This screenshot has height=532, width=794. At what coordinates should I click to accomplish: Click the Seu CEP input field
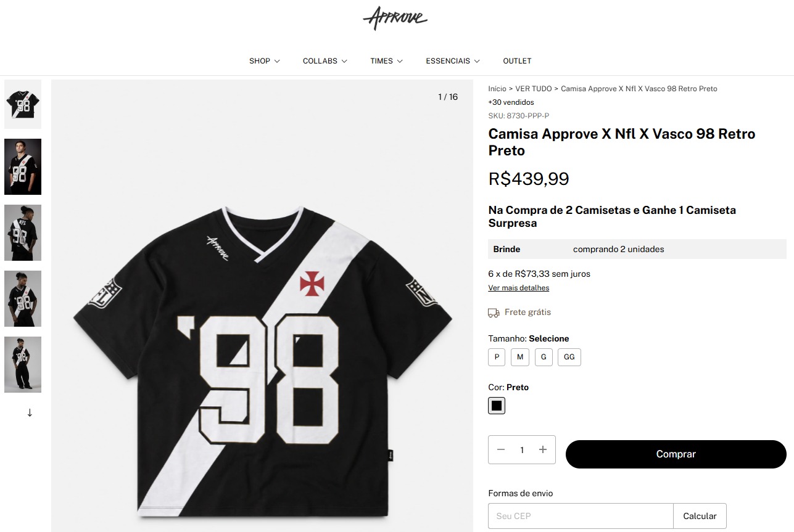coord(581,516)
